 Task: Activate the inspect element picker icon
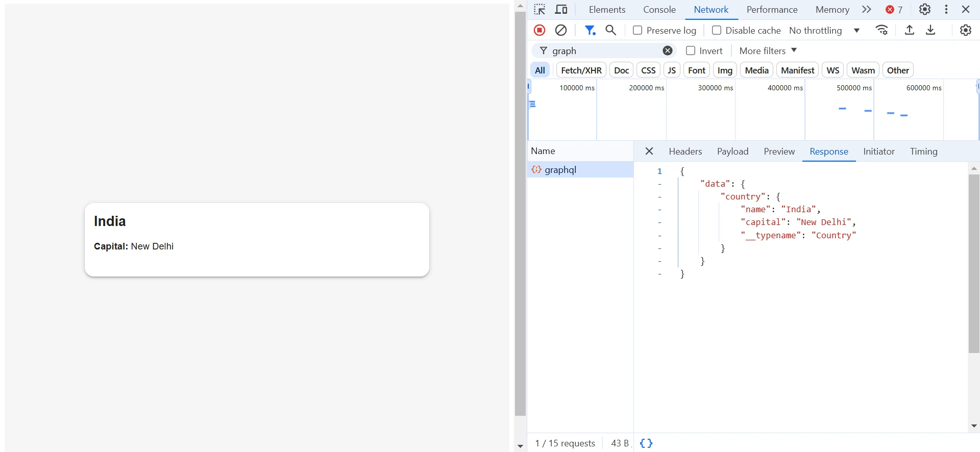point(540,10)
